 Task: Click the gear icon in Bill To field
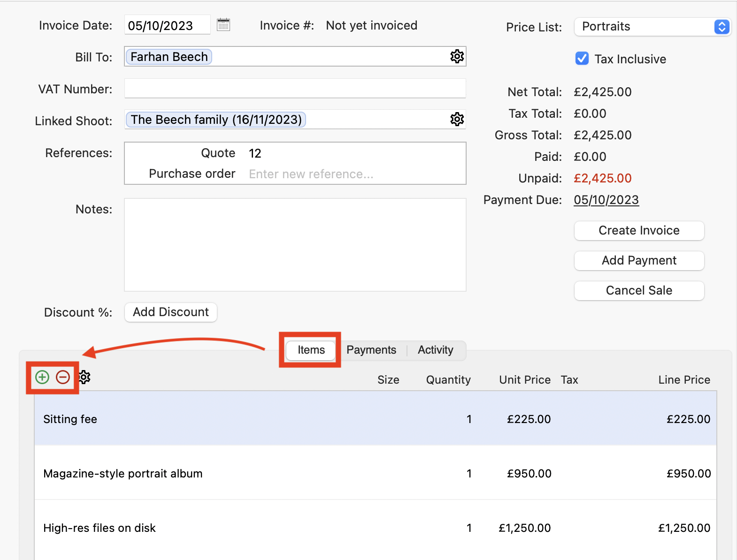pos(457,56)
